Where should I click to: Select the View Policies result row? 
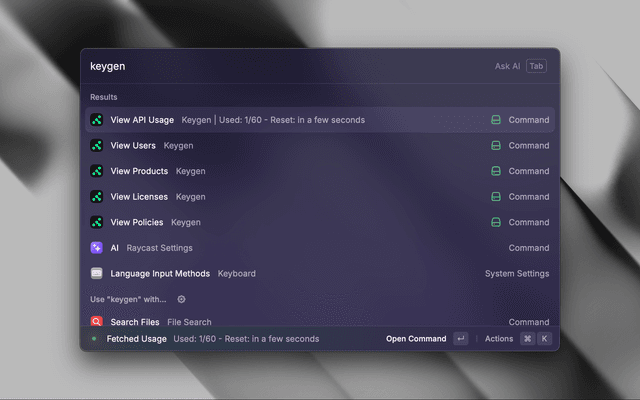[x=300, y=222]
